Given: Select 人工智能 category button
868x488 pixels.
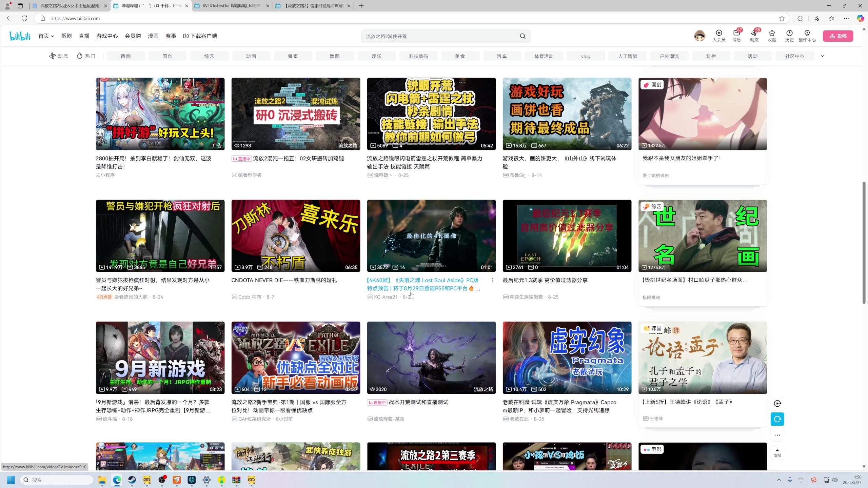Looking at the screenshot, I should (627, 56).
